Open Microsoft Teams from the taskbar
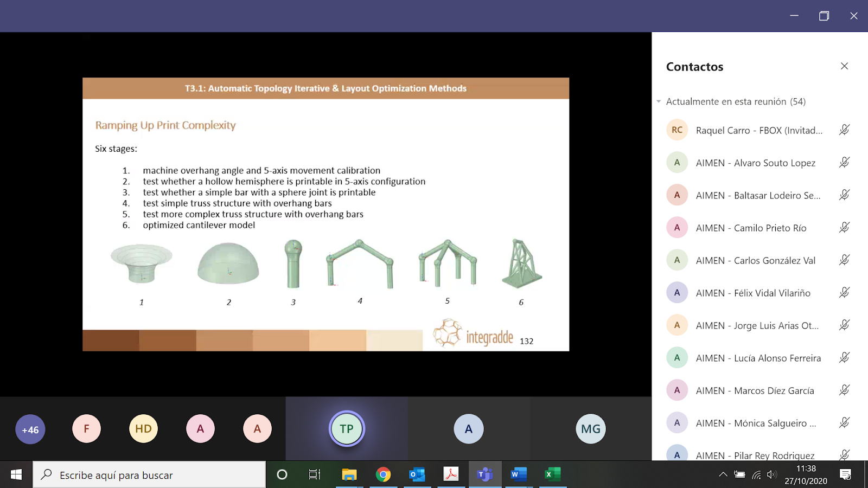Viewport: 868px width, 488px height. coord(484,474)
